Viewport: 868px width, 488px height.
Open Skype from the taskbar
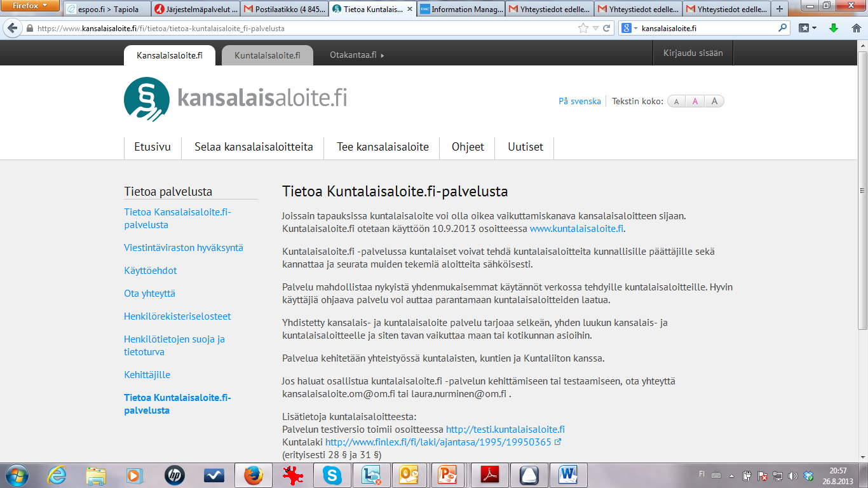[331, 475]
